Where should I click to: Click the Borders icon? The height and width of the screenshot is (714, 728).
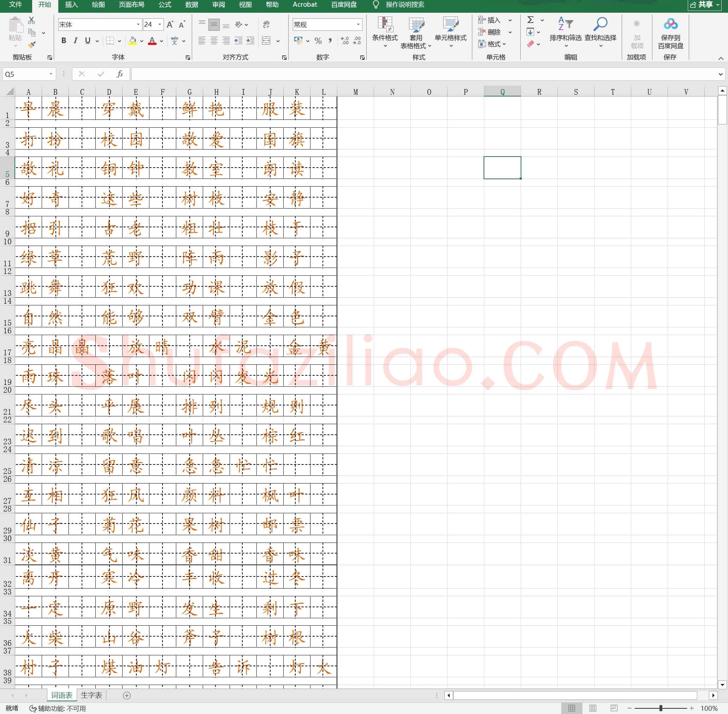[x=110, y=41]
